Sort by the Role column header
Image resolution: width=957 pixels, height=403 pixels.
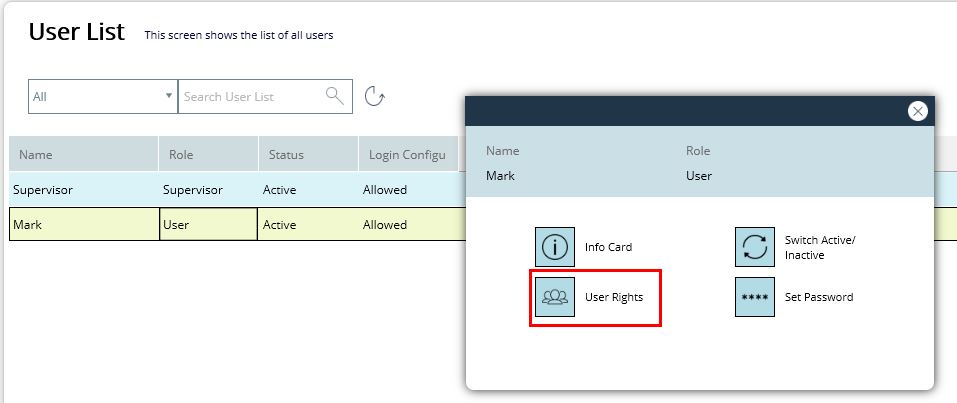(208, 154)
